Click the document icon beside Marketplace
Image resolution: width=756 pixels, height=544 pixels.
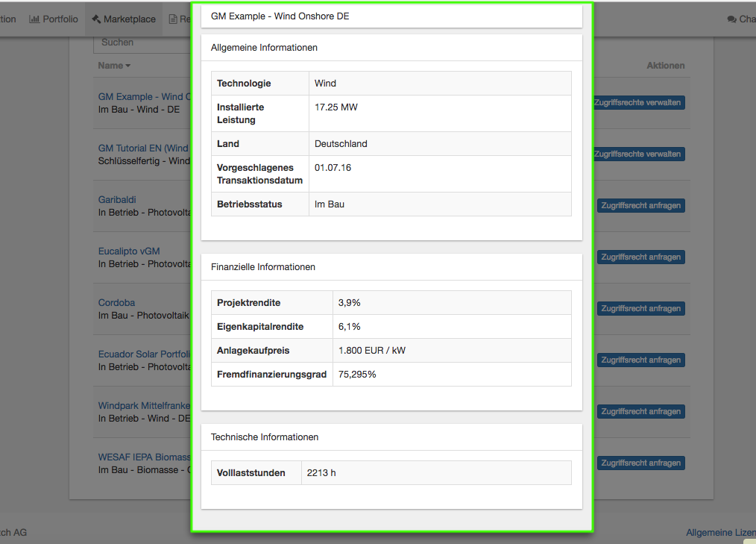coord(173,19)
